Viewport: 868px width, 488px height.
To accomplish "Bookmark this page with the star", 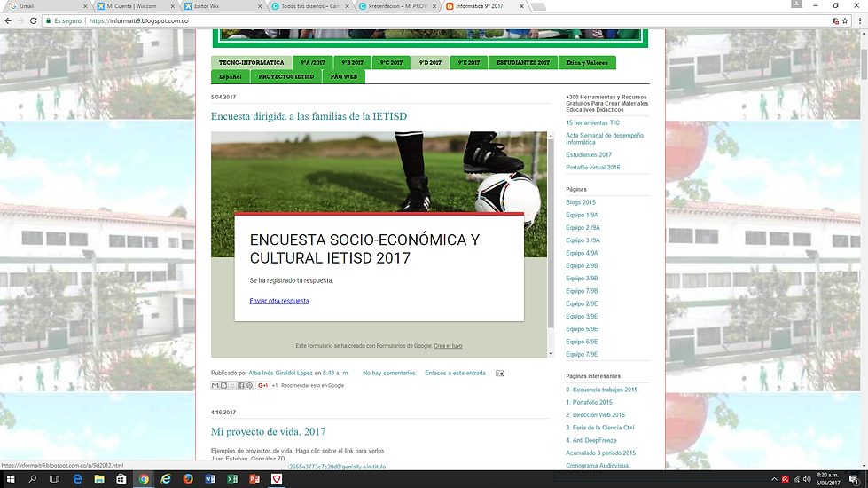I will pyautogui.click(x=845, y=21).
